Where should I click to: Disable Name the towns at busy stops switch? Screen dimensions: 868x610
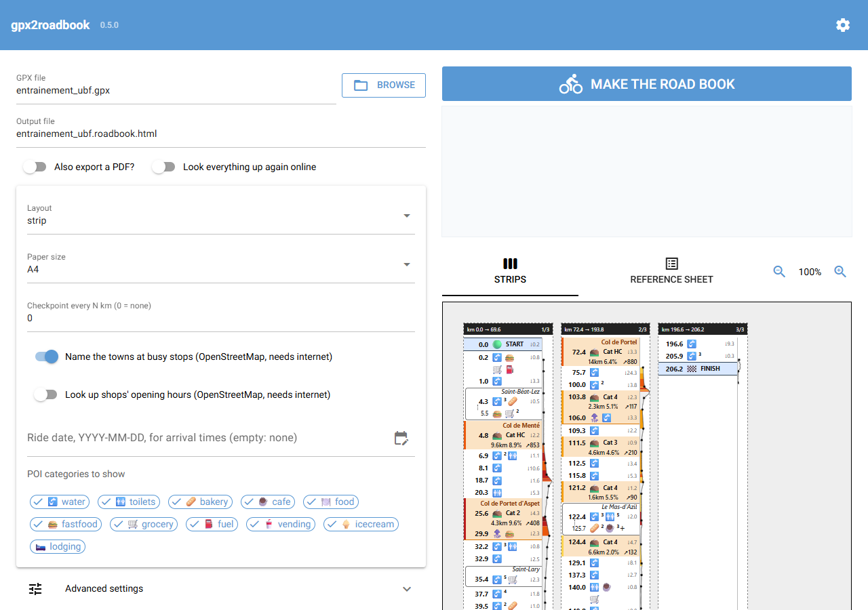click(x=47, y=357)
